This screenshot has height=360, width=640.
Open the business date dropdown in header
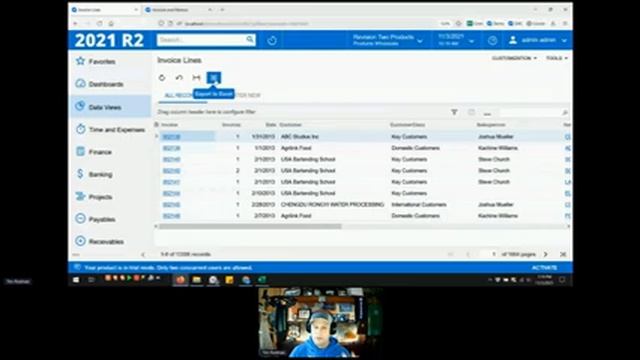pos(456,40)
